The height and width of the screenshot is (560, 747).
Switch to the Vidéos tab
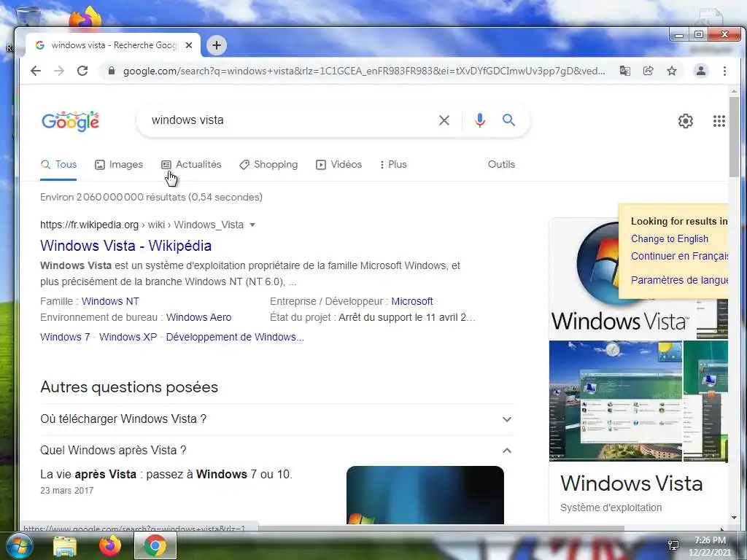pos(338,164)
